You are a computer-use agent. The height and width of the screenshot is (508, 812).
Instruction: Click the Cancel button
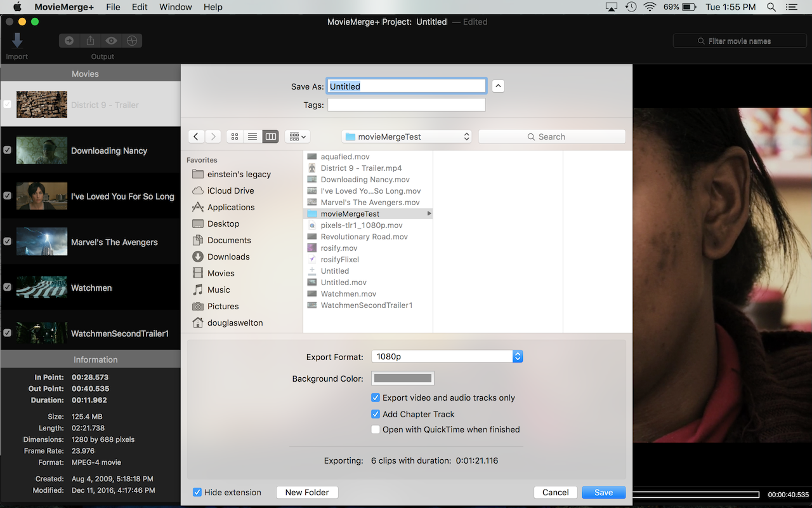pyautogui.click(x=556, y=492)
